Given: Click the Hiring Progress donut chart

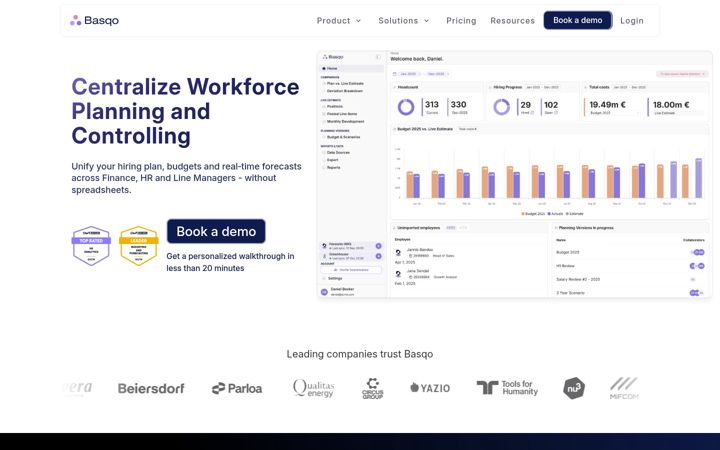Looking at the screenshot, I should pyautogui.click(x=501, y=107).
